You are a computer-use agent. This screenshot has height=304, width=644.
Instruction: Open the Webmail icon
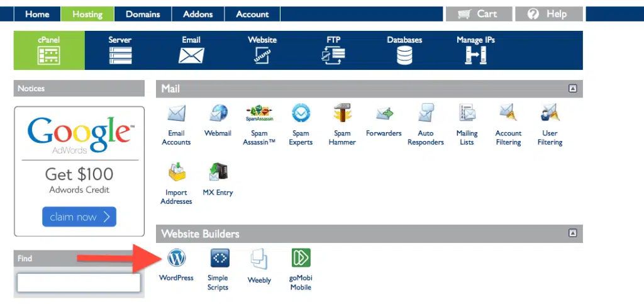pyautogui.click(x=218, y=114)
